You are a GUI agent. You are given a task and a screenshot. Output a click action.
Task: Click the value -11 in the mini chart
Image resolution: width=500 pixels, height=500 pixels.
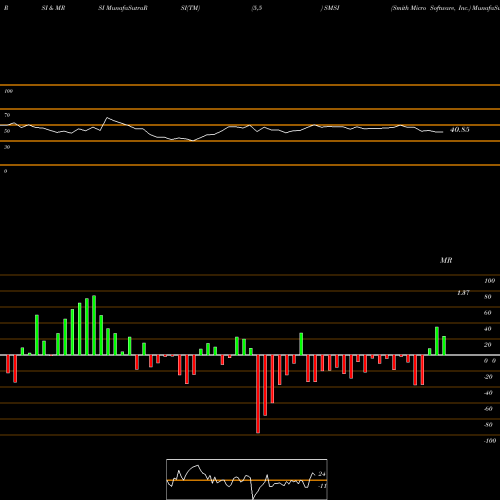(x=322, y=486)
